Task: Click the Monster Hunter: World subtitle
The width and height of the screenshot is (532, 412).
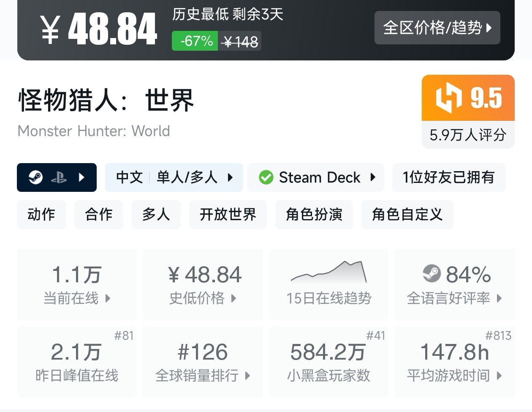Action: tap(94, 131)
